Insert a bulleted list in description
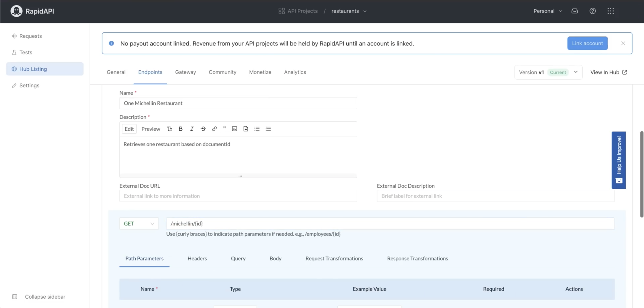 (x=257, y=129)
